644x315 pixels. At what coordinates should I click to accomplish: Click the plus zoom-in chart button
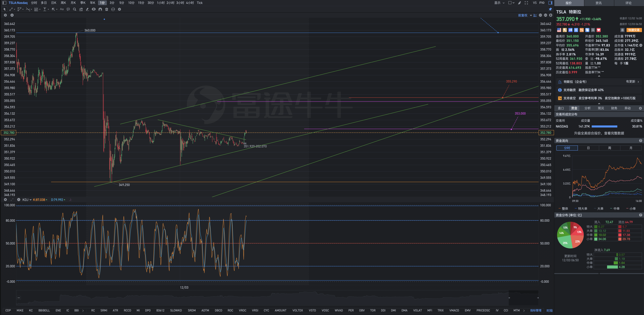tap(550, 15)
